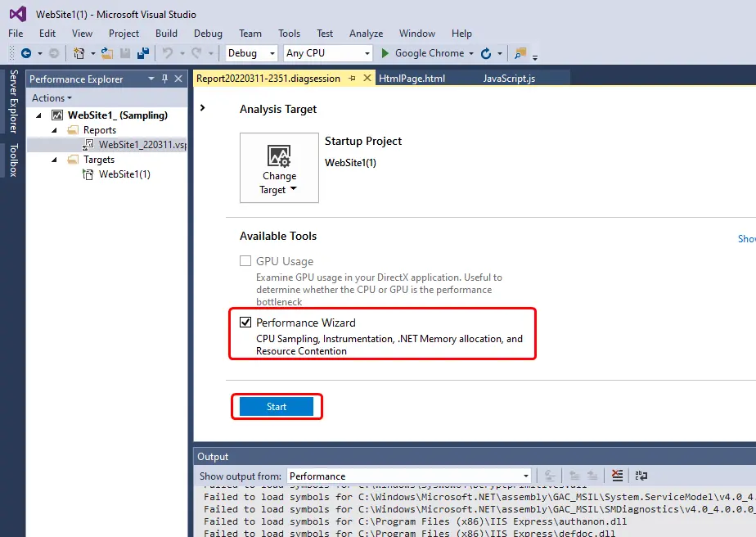756x537 pixels.
Task: Click the Change Target button
Action: (x=279, y=168)
